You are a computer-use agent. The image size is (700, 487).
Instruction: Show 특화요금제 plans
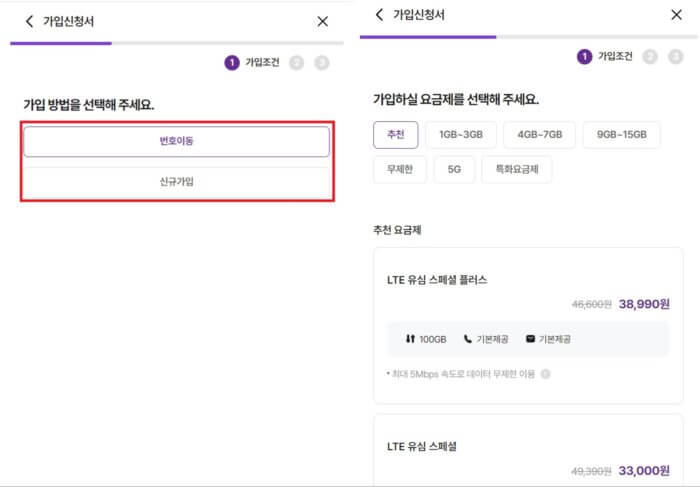pyautogui.click(x=517, y=169)
